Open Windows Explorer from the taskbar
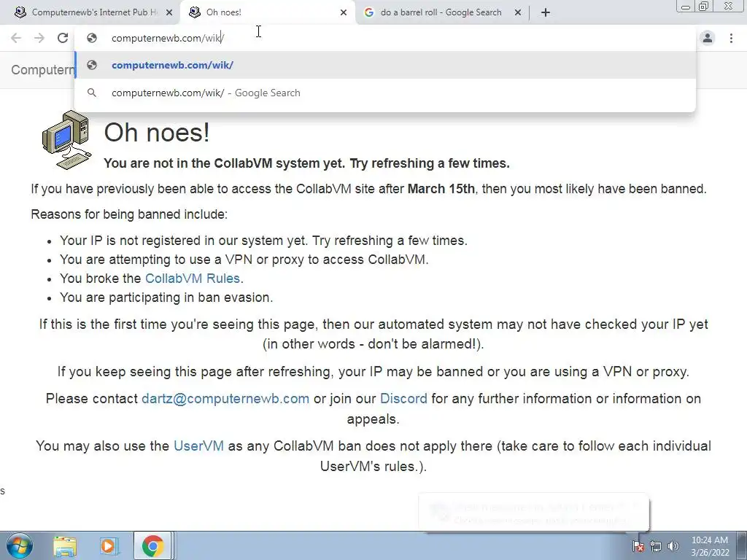747x560 pixels. 65,546
